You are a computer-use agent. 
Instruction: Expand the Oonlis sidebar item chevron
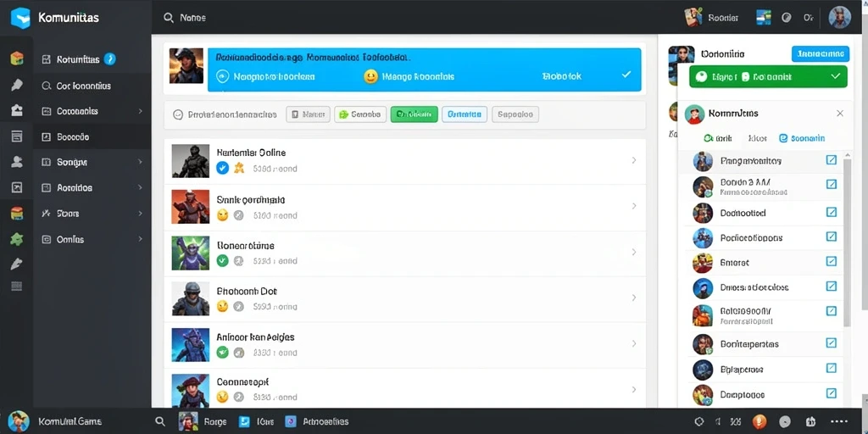(140, 239)
